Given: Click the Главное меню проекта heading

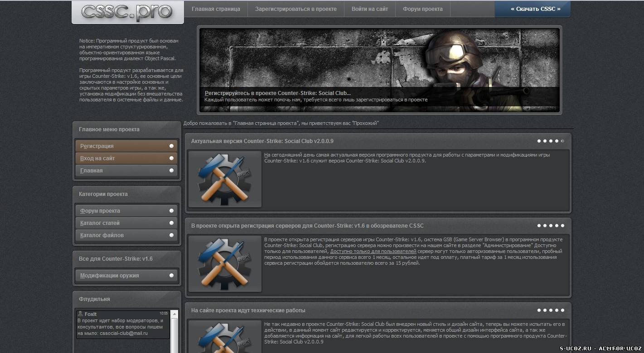Looking at the screenshot, I should pyautogui.click(x=109, y=129).
